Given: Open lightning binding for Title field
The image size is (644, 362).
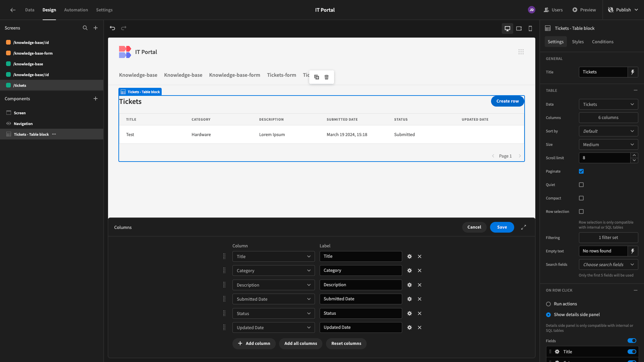Looking at the screenshot, I should pos(633,72).
